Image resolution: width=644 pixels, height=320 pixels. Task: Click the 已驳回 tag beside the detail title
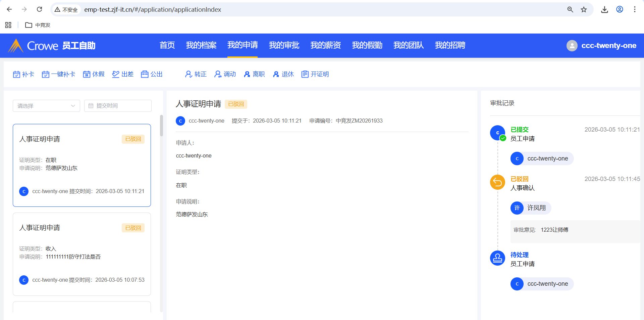pos(236,104)
